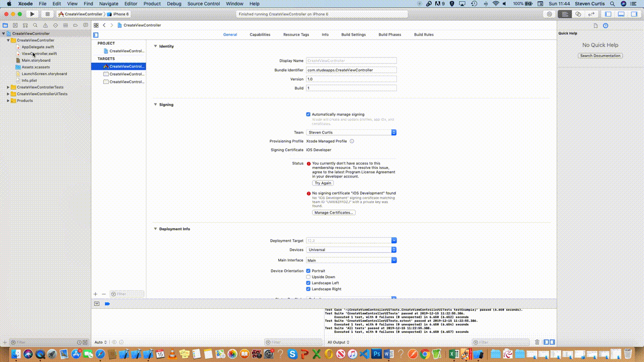Expand the CreateViewControllerTests folder
Viewport: 644px width, 362px height.
click(x=8, y=87)
